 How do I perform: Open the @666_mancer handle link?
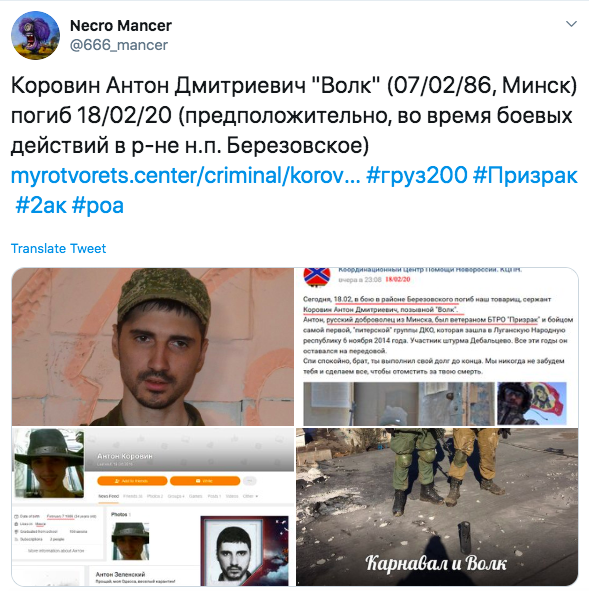click(x=119, y=45)
